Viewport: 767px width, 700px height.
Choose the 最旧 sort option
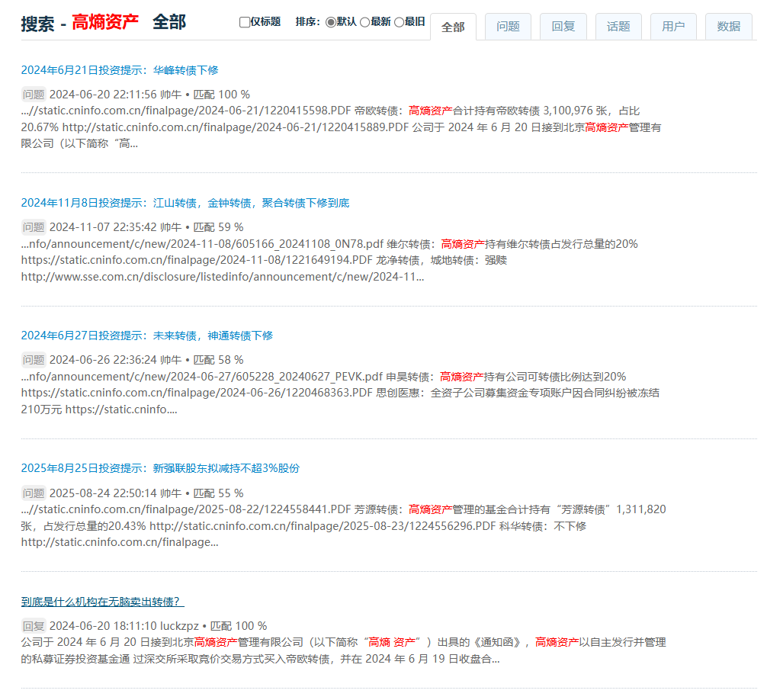tap(399, 22)
